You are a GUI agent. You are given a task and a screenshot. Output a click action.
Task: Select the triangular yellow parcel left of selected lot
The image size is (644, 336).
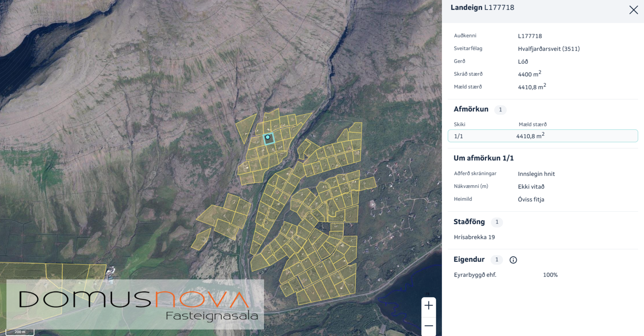[x=245, y=126]
